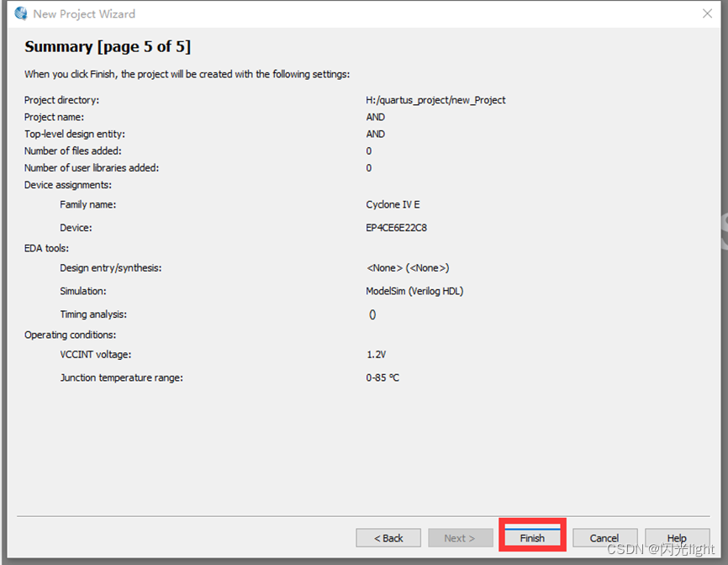Click the Number of user libraries added: label

(92, 168)
